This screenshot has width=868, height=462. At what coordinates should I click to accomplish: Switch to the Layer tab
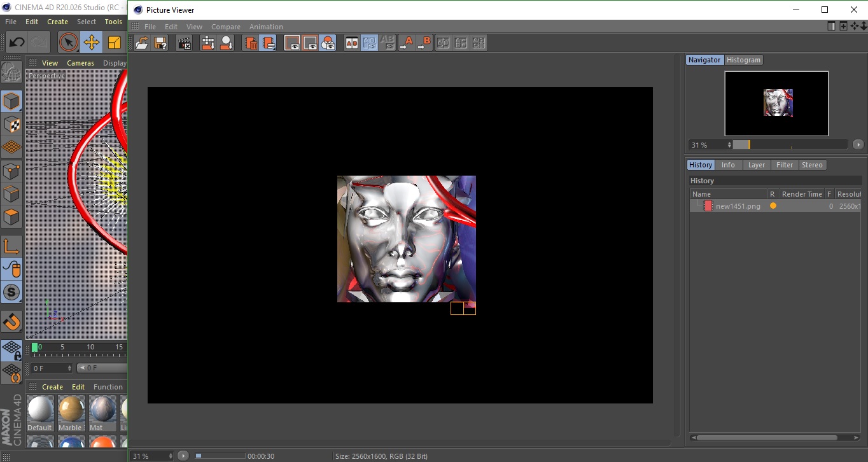point(756,165)
